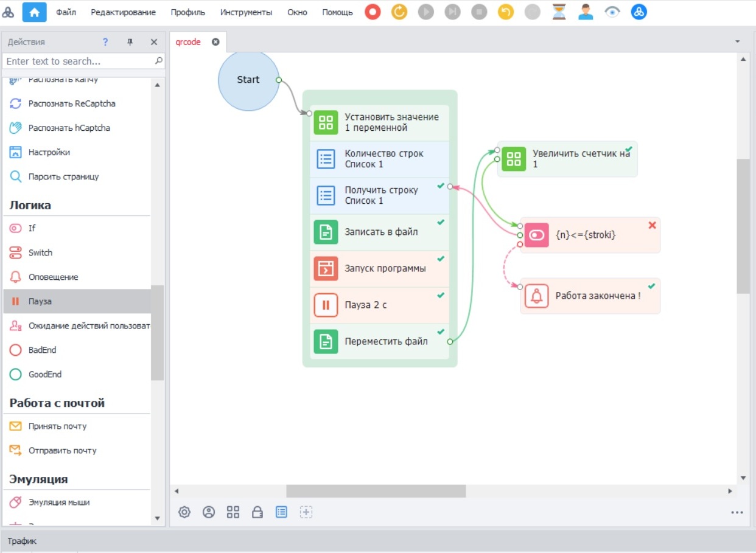Open the Инструменты menu
Screen dimensions: 756x553
[246, 12]
